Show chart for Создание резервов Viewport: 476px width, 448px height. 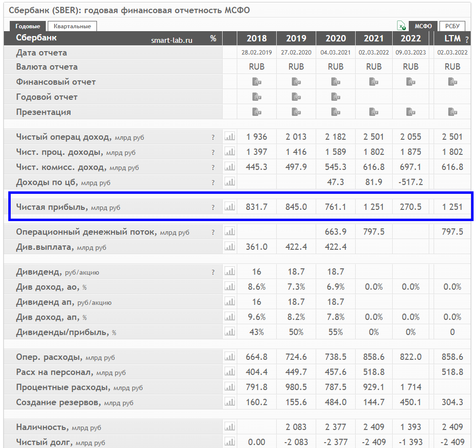[230, 402]
